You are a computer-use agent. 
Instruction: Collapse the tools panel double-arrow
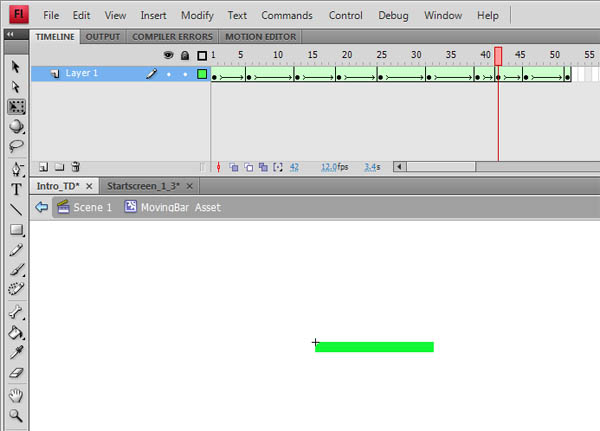click(11, 34)
